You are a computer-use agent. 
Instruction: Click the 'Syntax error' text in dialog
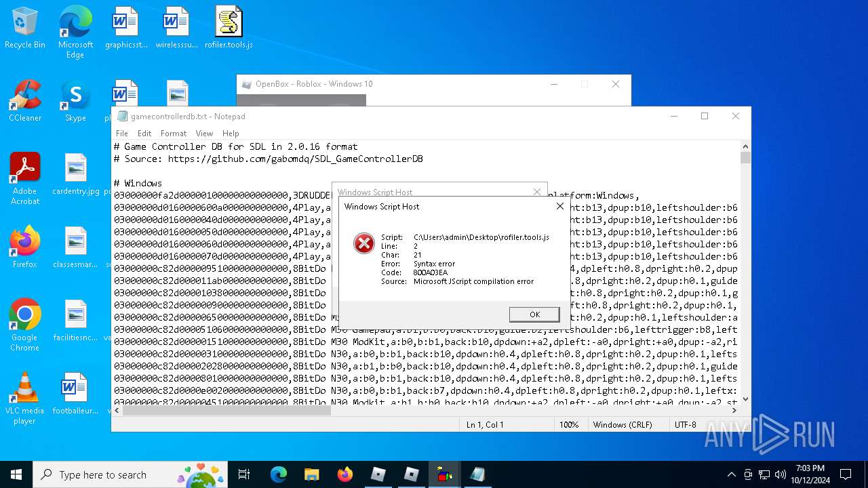coord(434,264)
